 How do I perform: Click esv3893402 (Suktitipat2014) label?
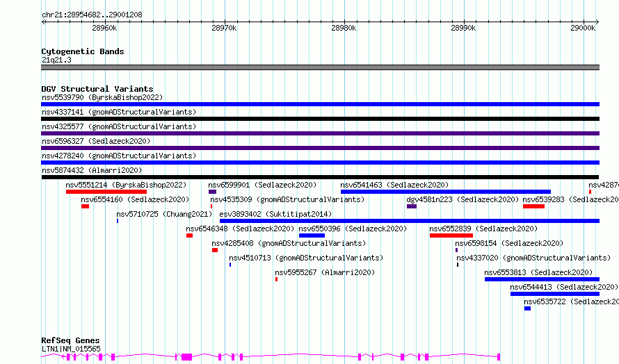tap(275, 214)
